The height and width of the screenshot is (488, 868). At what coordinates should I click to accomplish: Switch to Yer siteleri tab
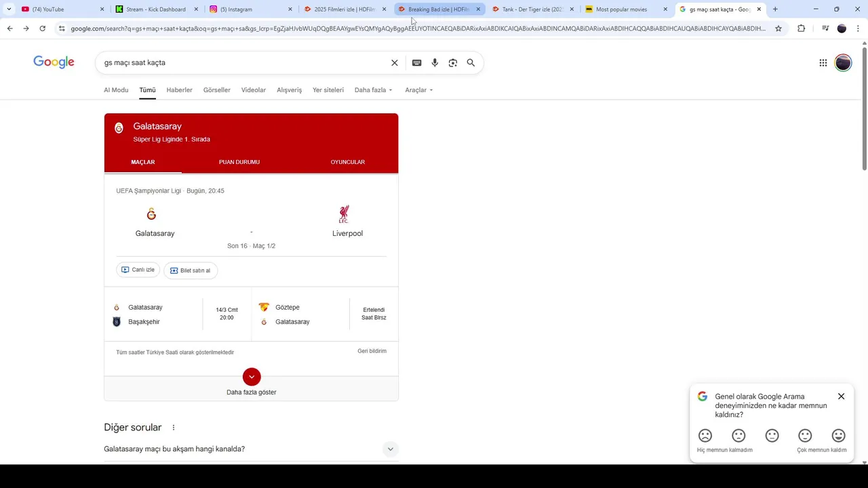(328, 90)
